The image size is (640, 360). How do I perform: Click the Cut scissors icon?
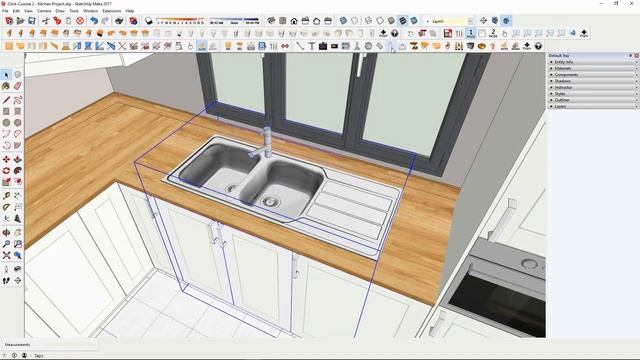pos(46,20)
